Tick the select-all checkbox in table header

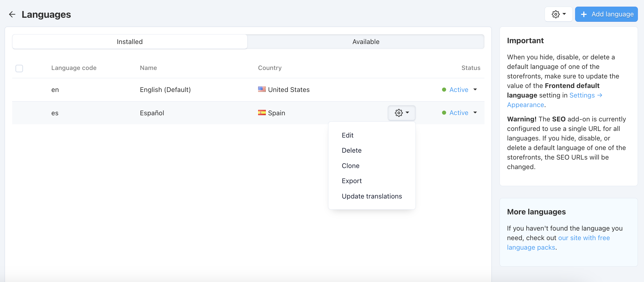pyautogui.click(x=19, y=68)
